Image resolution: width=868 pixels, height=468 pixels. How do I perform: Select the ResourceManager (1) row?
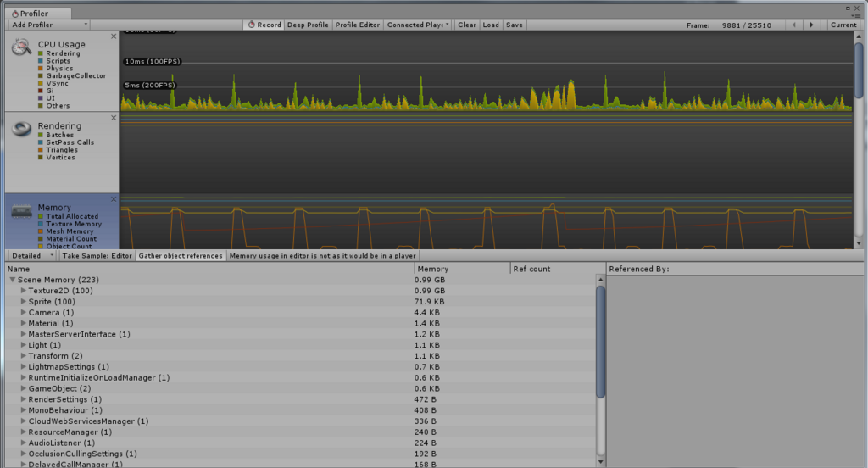tap(301, 432)
